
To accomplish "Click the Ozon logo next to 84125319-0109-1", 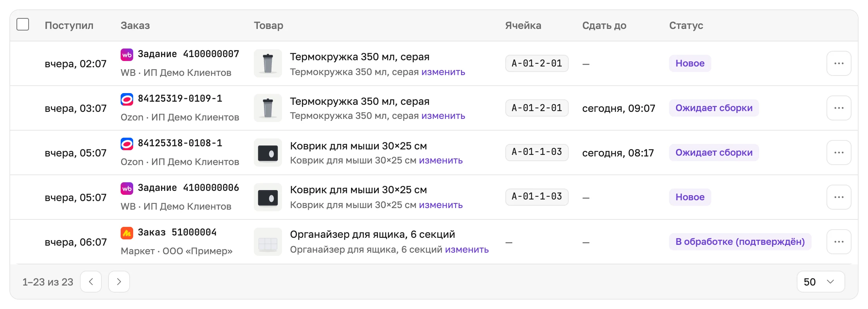I will click(x=127, y=99).
